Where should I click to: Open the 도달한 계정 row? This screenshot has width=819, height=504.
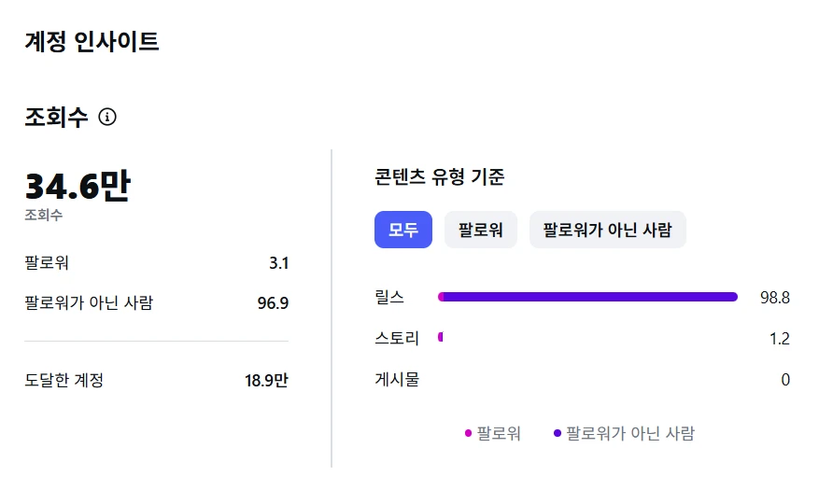64,380
